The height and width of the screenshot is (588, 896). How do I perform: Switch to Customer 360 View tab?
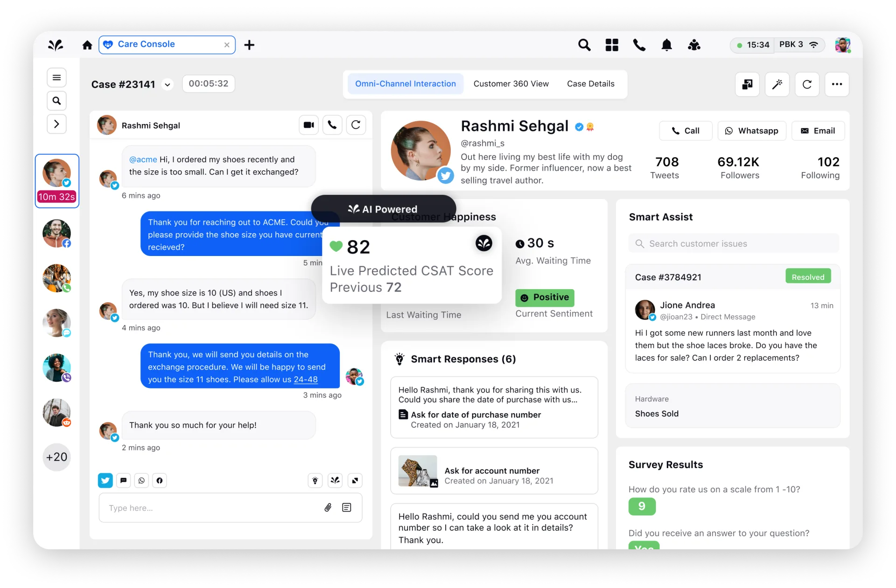click(511, 84)
